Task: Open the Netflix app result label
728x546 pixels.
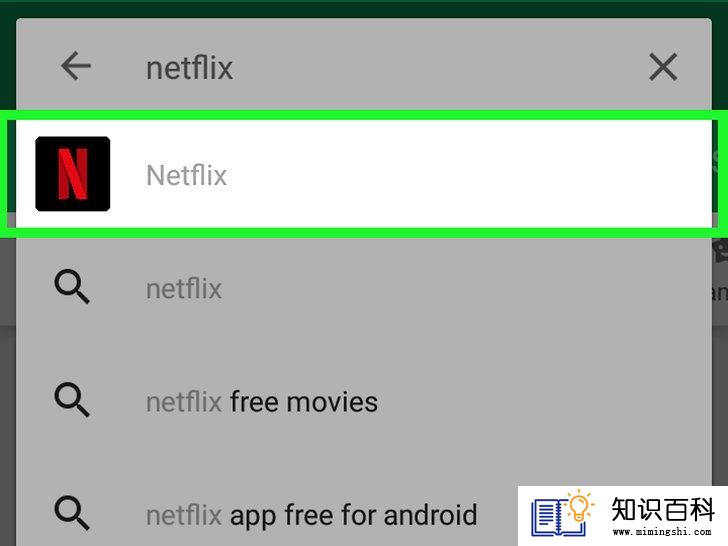Action: pyautogui.click(x=187, y=175)
